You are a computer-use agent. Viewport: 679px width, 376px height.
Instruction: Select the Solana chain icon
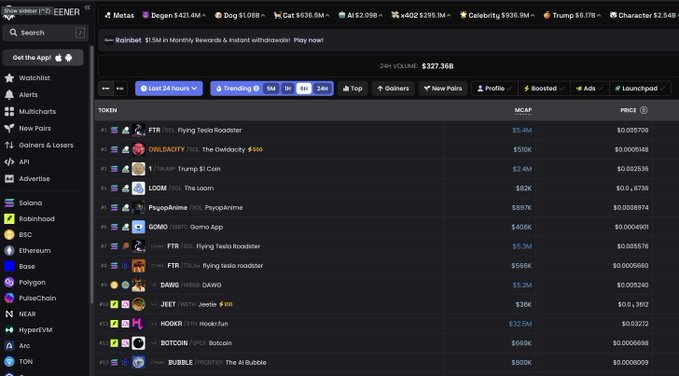pyautogui.click(x=9, y=203)
